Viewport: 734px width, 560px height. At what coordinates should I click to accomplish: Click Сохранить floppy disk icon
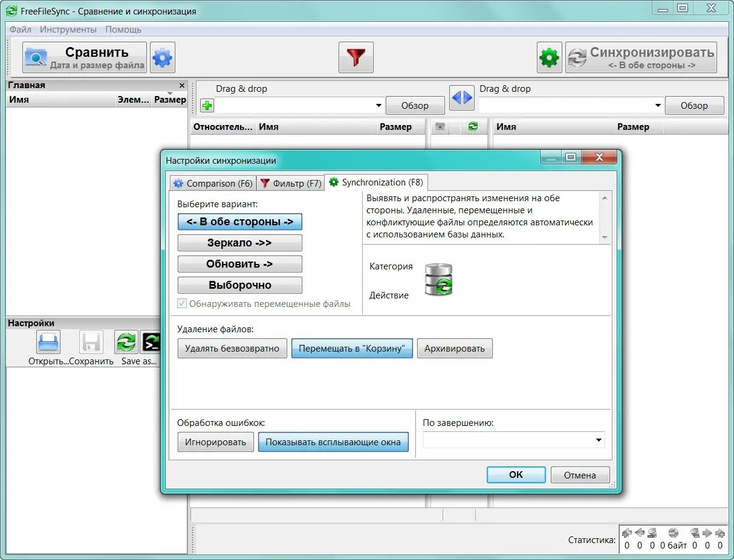point(91,343)
